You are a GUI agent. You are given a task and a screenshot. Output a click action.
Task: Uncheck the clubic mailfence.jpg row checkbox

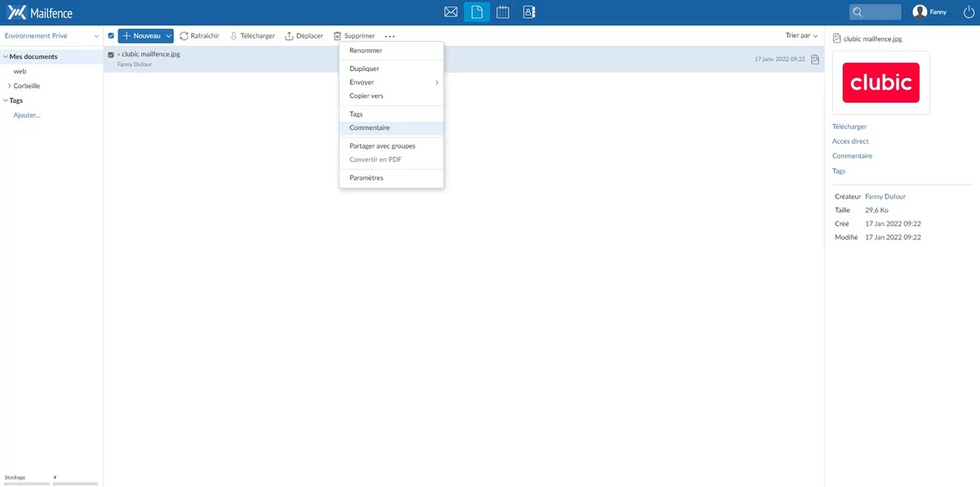(111, 55)
